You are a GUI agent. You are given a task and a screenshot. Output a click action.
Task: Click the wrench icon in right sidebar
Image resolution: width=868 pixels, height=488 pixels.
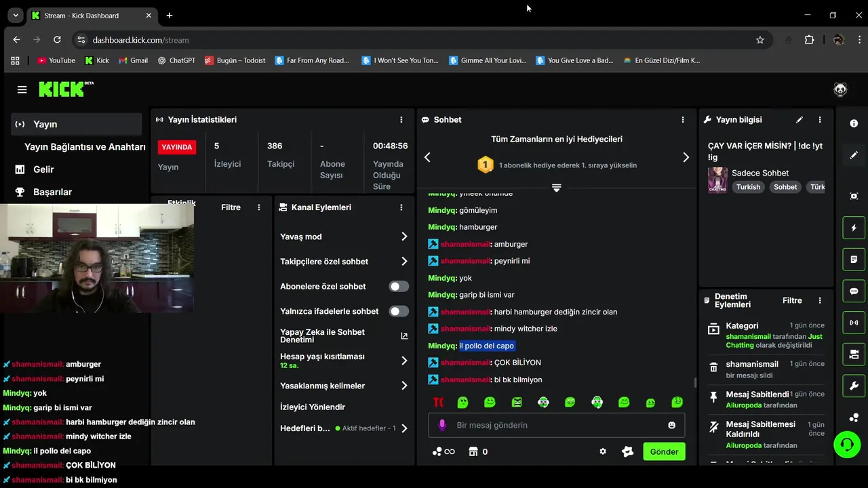(x=854, y=386)
